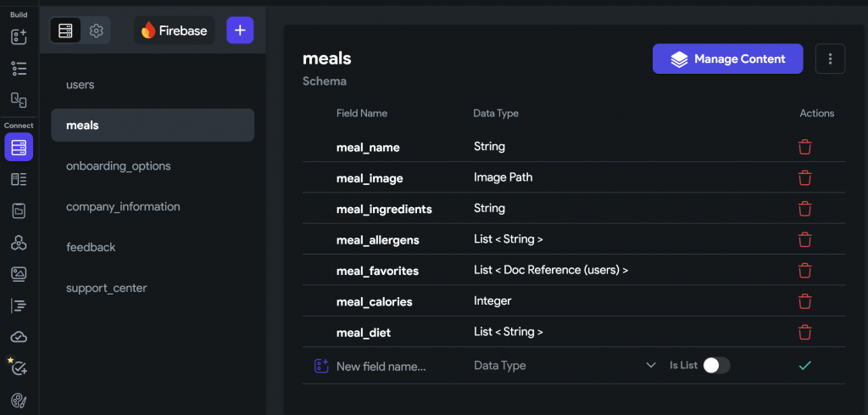Open the onboarding_options collection
The height and width of the screenshot is (415, 868).
click(119, 166)
